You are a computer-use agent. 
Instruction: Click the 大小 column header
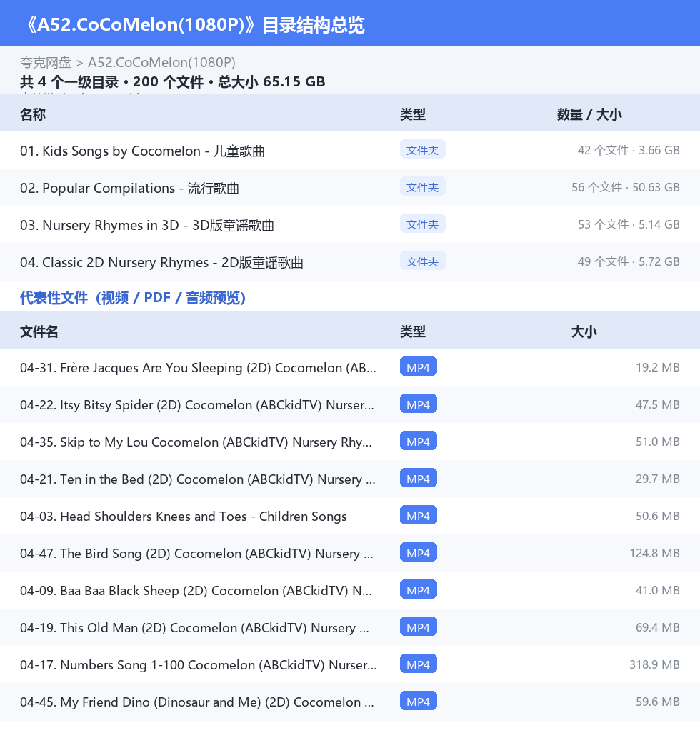pos(584,331)
